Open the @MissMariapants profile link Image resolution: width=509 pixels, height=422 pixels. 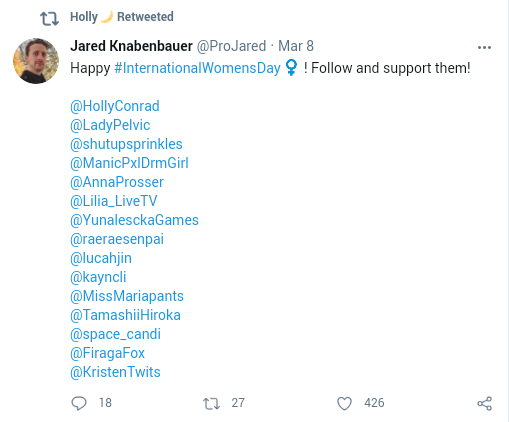(127, 296)
